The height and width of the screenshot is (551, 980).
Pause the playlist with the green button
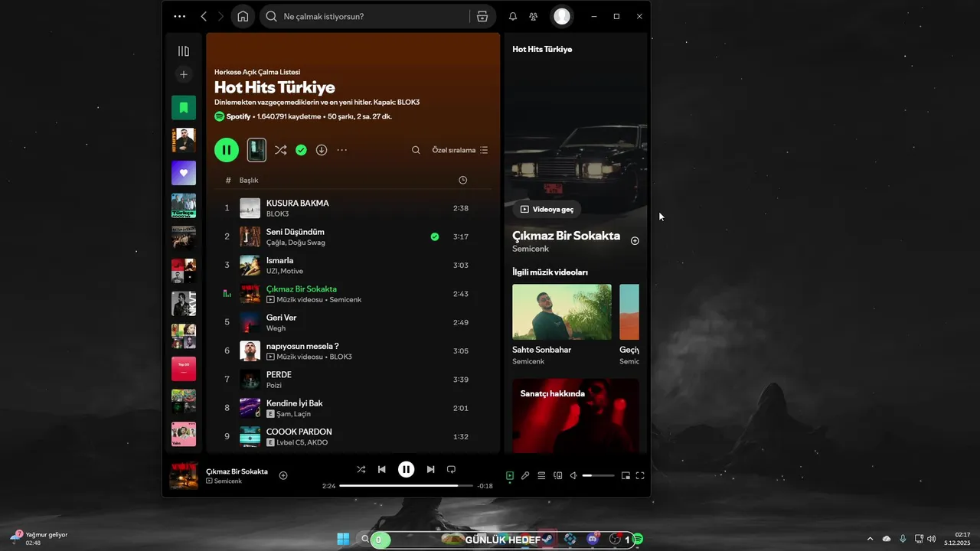[227, 150]
